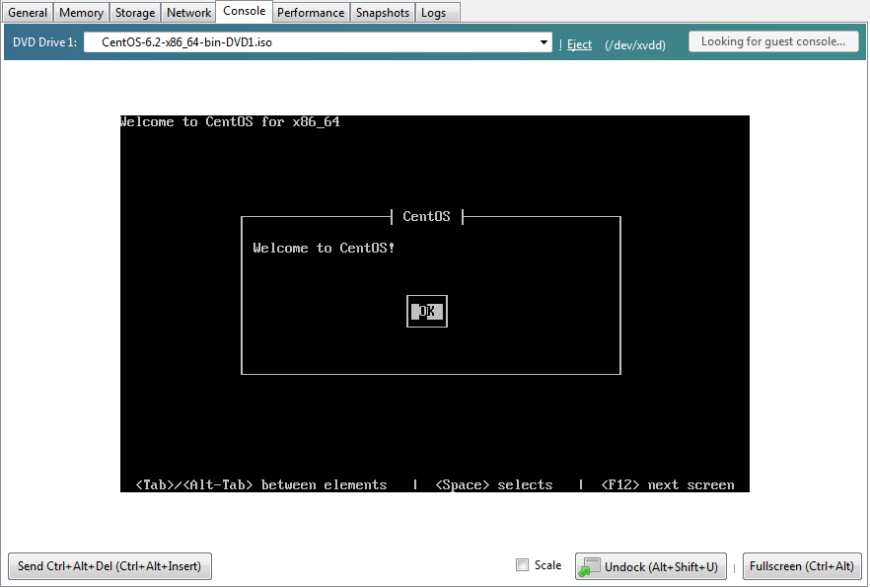This screenshot has width=870, height=588.
Task: Switch to the General tab
Action: (x=28, y=12)
